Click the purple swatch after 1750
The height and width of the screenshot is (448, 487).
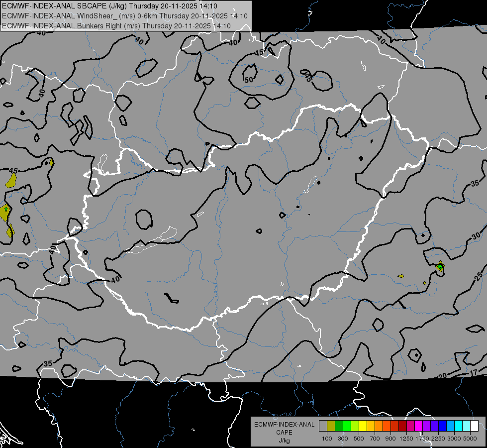coord(427,426)
